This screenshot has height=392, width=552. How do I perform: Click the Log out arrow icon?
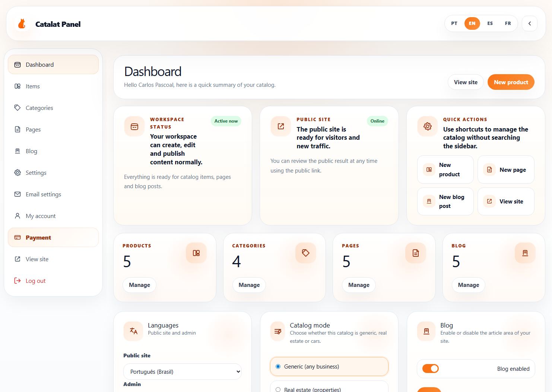pyautogui.click(x=18, y=281)
